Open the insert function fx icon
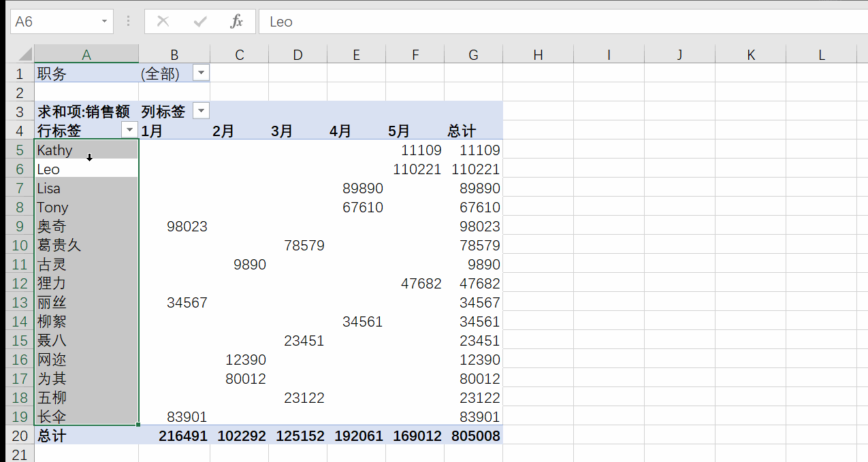This screenshot has width=868, height=462. [x=236, y=21]
